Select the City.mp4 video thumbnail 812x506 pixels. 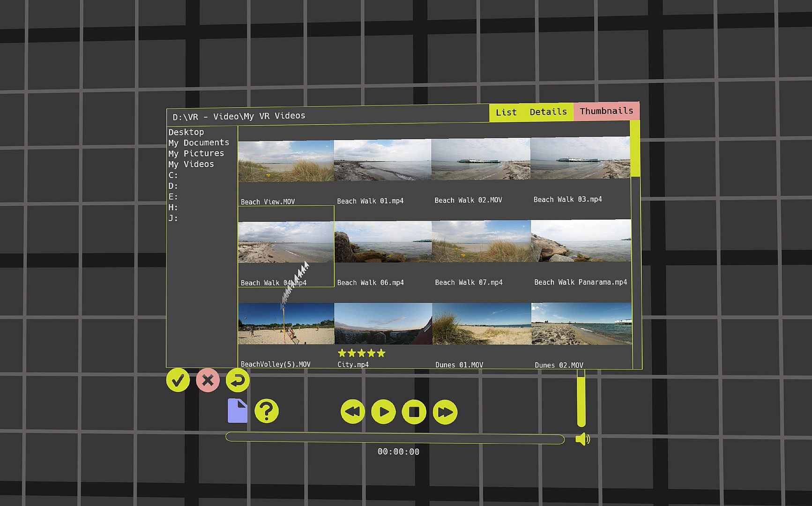pos(383,324)
